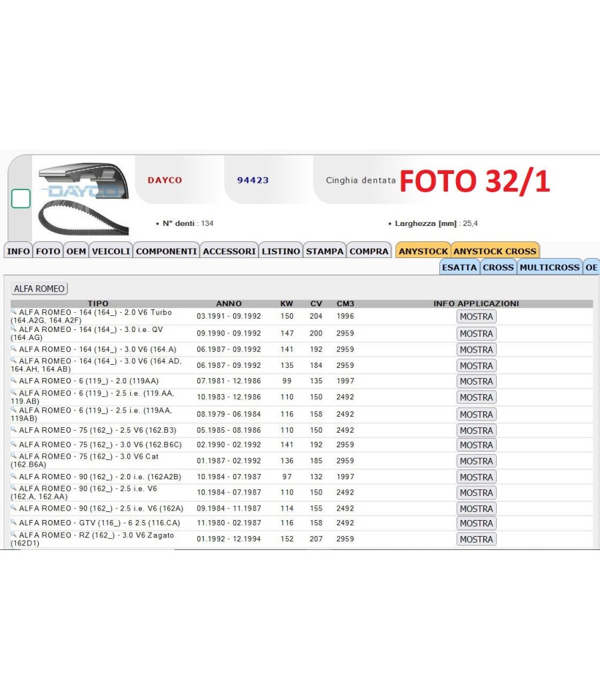Click MOSTRA for 75 3.0 V6 (162.B6C)
Screen dimensions: 600x700
point(477,445)
